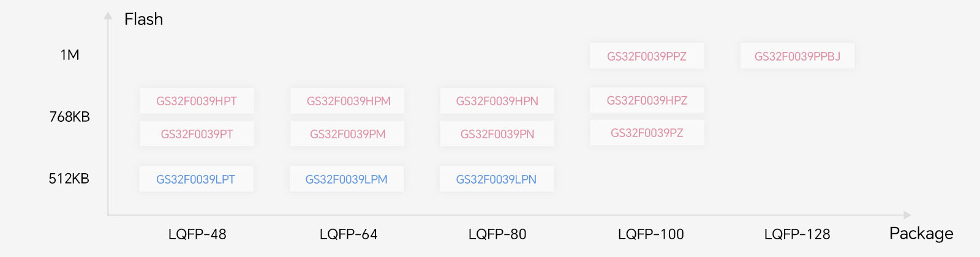Open GS32F0039PT product link
The image size is (980, 257).
(197, 134)
